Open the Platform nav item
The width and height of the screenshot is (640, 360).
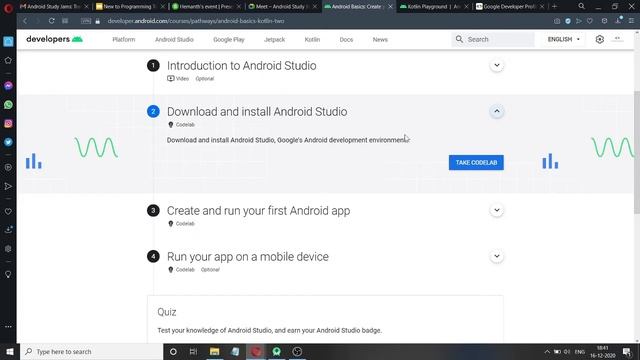click(x=124, y=40)
